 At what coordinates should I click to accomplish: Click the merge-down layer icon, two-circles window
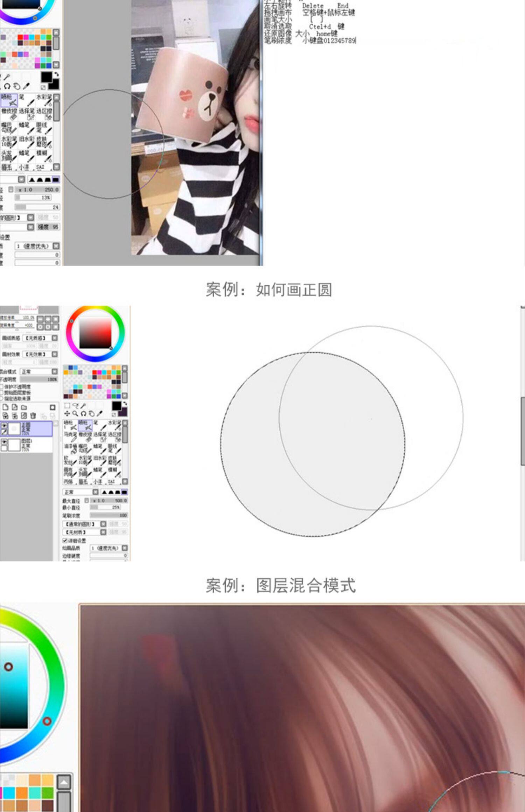[15, 416]
